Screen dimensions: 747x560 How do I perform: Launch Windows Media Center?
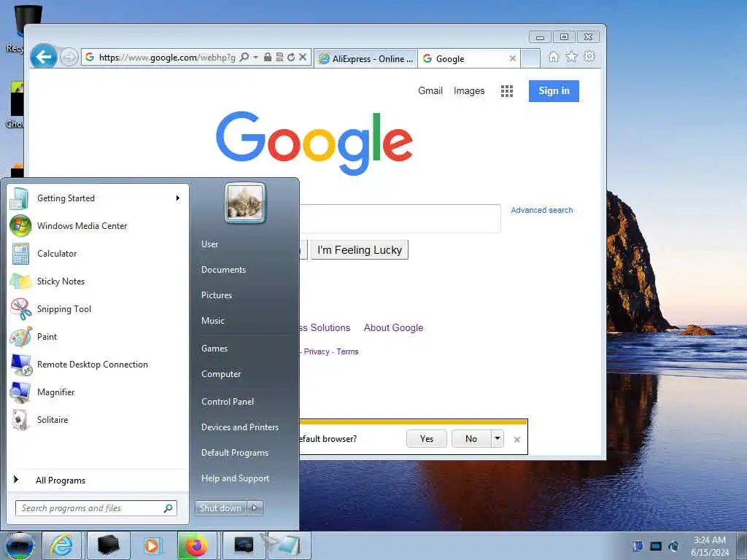[x=98, y=226]
